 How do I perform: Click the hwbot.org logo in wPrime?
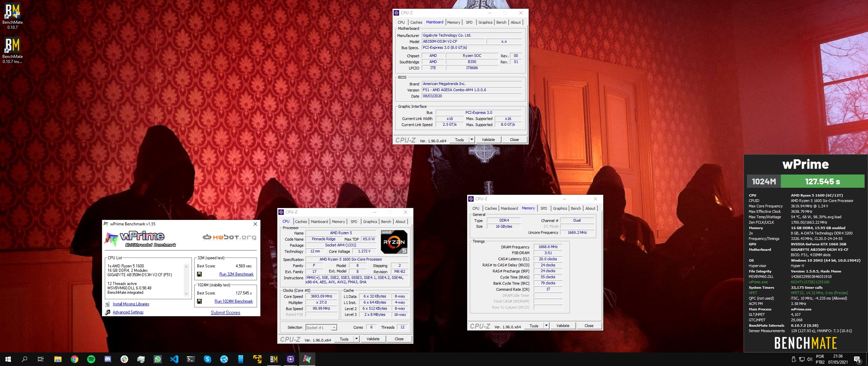click(x=229, y=237)
